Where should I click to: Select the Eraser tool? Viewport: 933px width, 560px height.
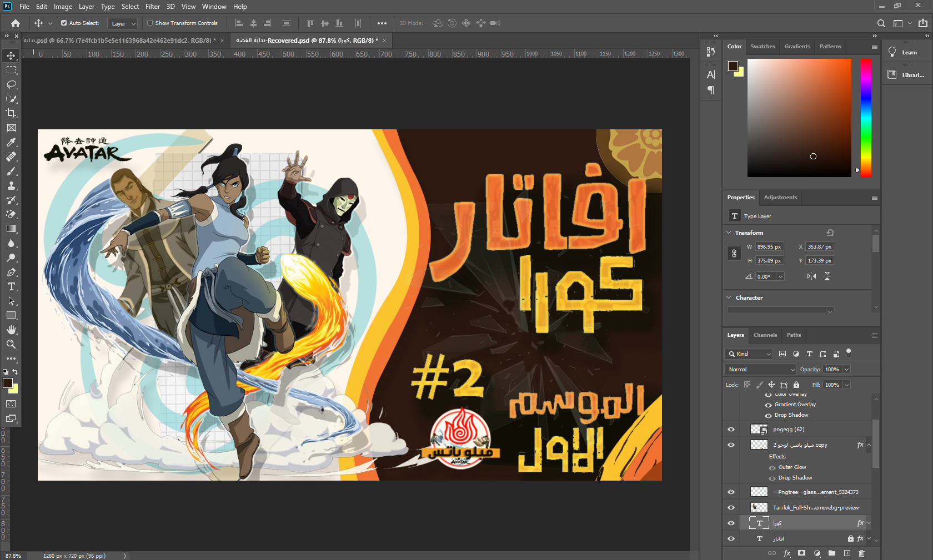click(11, 214)
